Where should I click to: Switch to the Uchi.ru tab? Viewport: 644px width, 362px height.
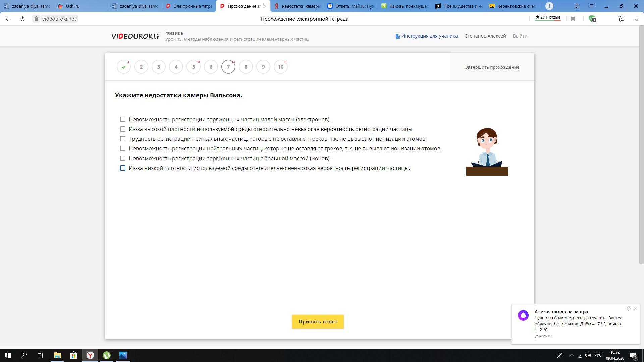[x=72, y=6]
